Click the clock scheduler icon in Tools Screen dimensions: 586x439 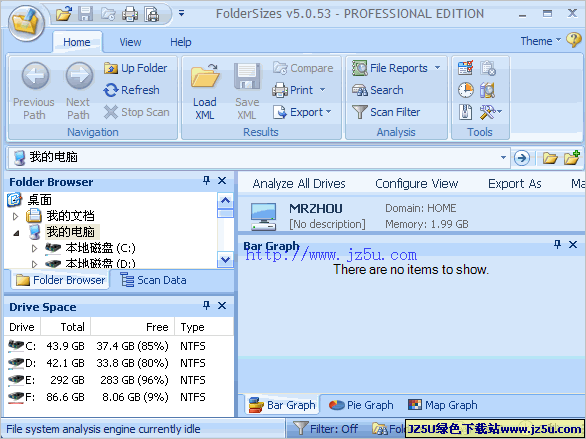[x=466, y=90]
